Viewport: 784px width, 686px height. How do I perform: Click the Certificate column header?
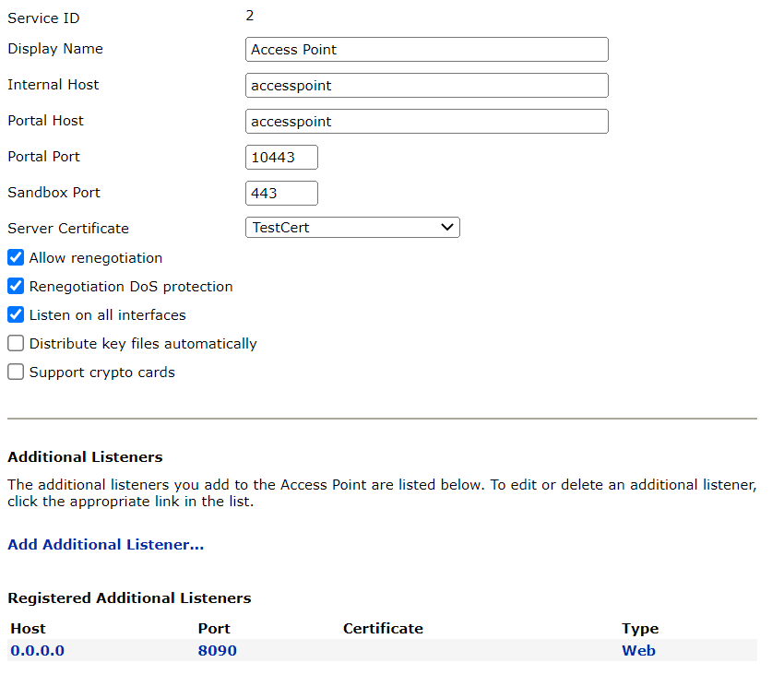[x=383, y=629]
